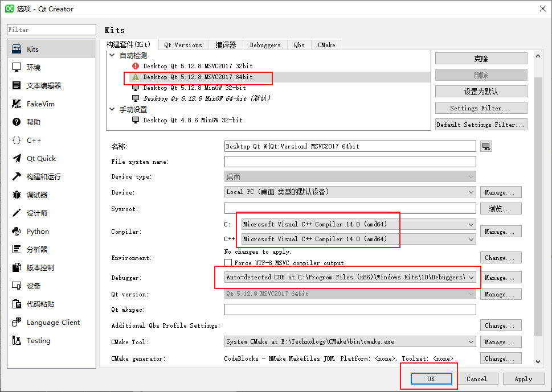Click the Apply button
The height and width of the screenshot is (392, 552).
click(x=523, y=379)
